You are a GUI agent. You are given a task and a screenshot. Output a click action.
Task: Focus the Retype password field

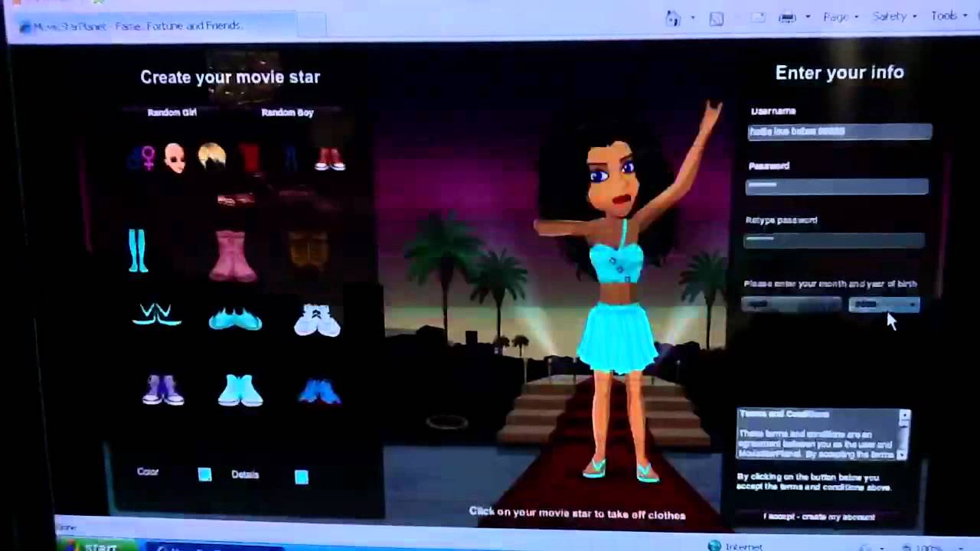click(x=834, y=240)
